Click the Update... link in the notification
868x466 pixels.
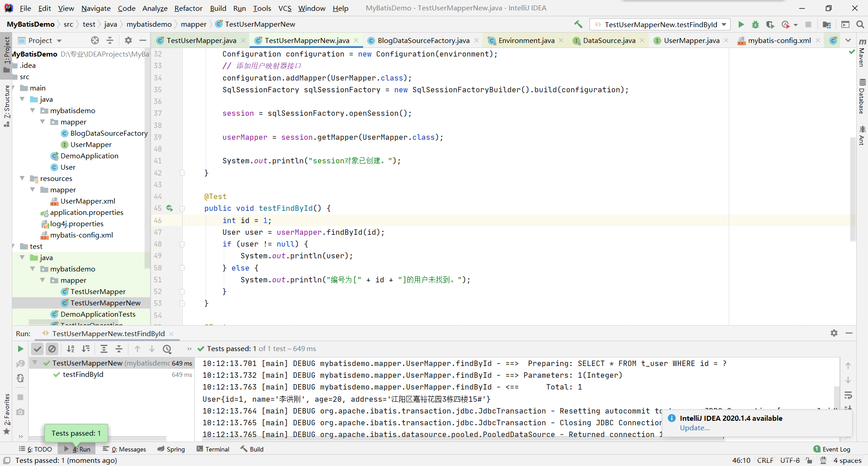click(695, 428)
